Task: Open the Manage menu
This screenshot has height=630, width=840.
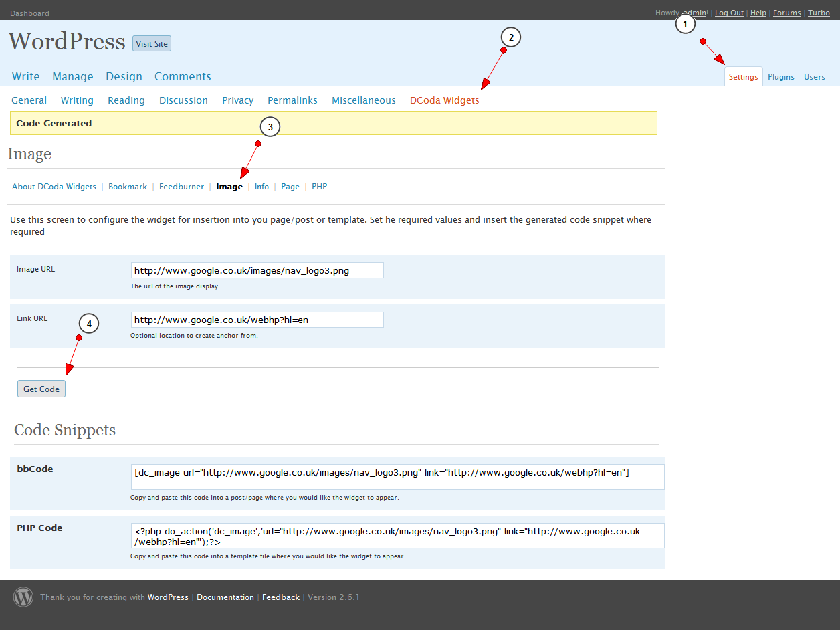Action: click(73, 76)
